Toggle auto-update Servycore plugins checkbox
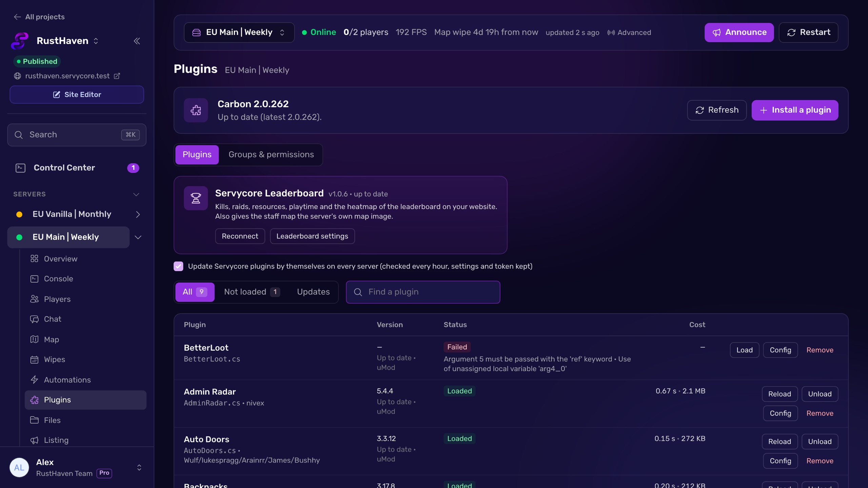The height and width of the screenshot is (488, 868). click(178, 266)
